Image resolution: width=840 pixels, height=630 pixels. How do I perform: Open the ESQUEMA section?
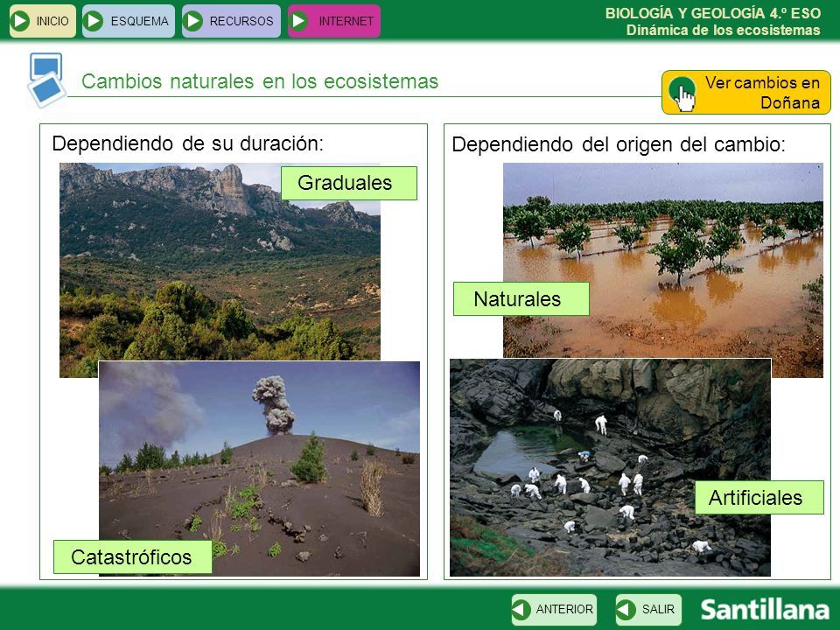(128, 21)
